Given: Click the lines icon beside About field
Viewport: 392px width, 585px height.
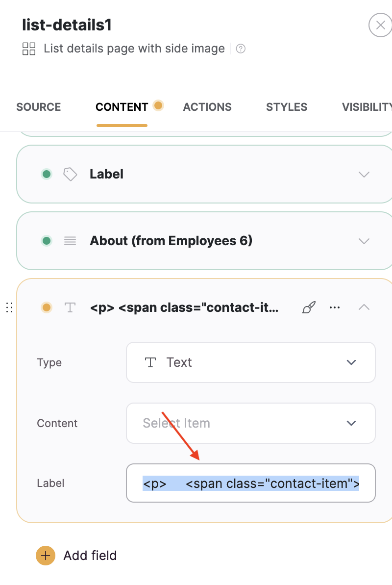Looking at the screenshot, I should pos(70,241).
